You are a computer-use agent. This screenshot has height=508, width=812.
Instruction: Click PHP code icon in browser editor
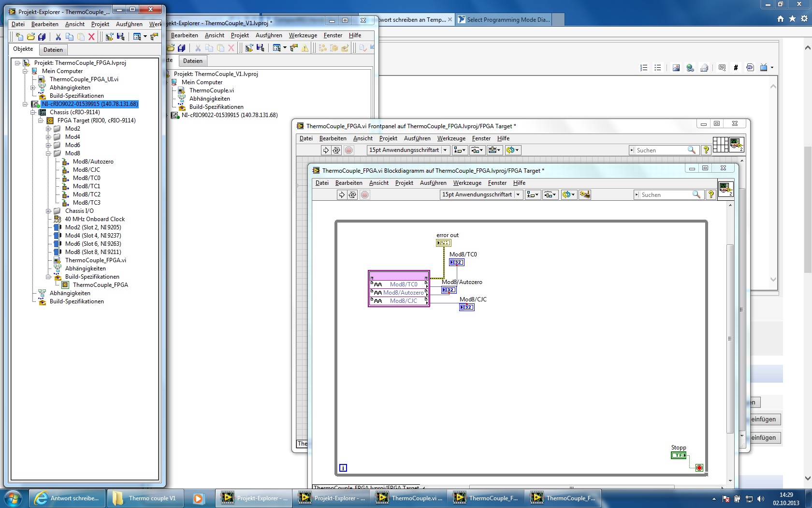click(x=750, y=68)
